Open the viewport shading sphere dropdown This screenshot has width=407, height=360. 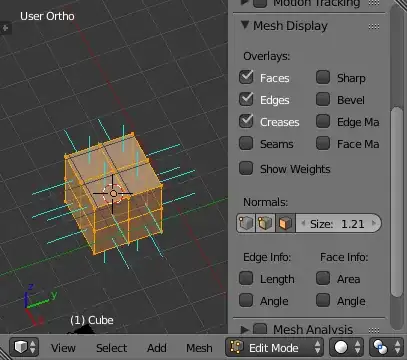[x=346, y=347]
